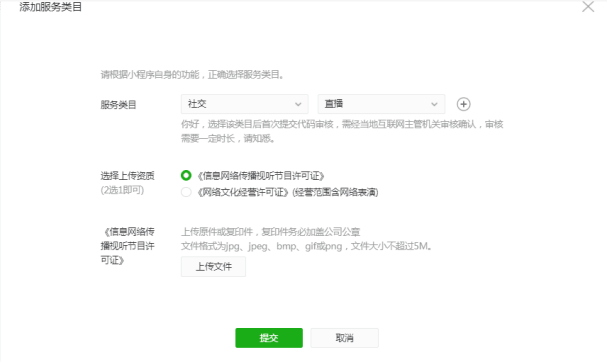Click the 选择上传资质 label
This screenshot has height=363, width=607.
pyautogui.click(x=127, y=176)
